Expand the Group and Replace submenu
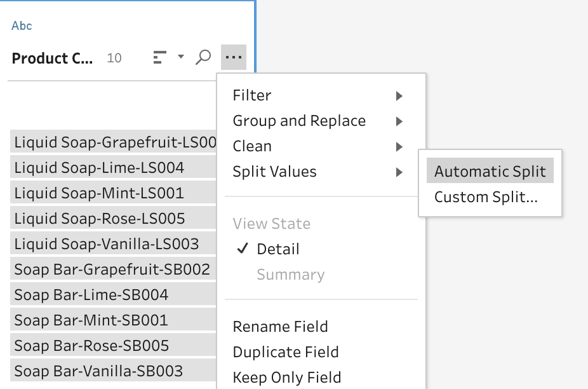Image resolution: width=588 pixels, height=389 pixels. [x=298, y=121]
